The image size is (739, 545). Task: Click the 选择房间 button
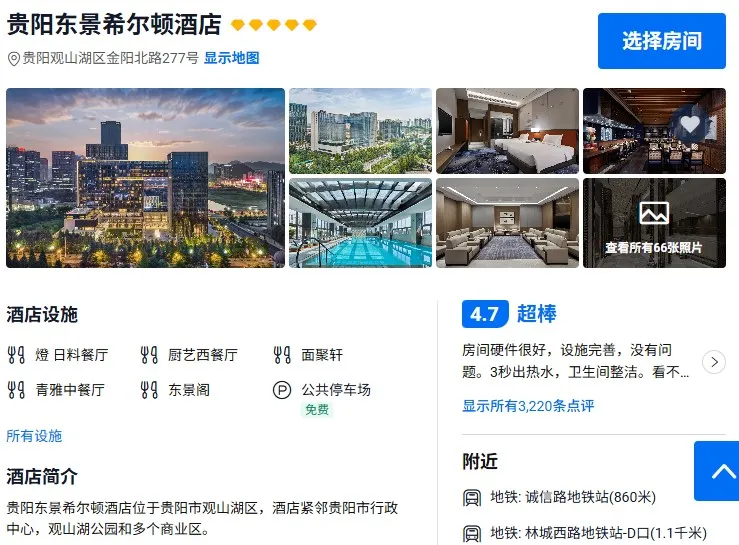click(662, 41)
